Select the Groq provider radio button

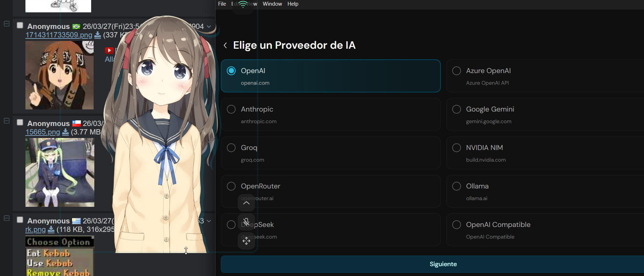point(231,148)
